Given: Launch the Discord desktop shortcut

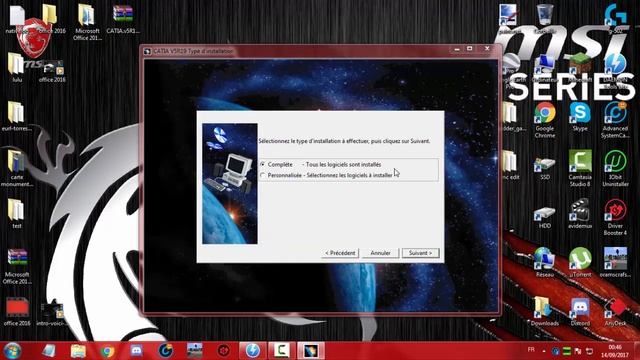Looking at the screenshot, I should point(580,311).
